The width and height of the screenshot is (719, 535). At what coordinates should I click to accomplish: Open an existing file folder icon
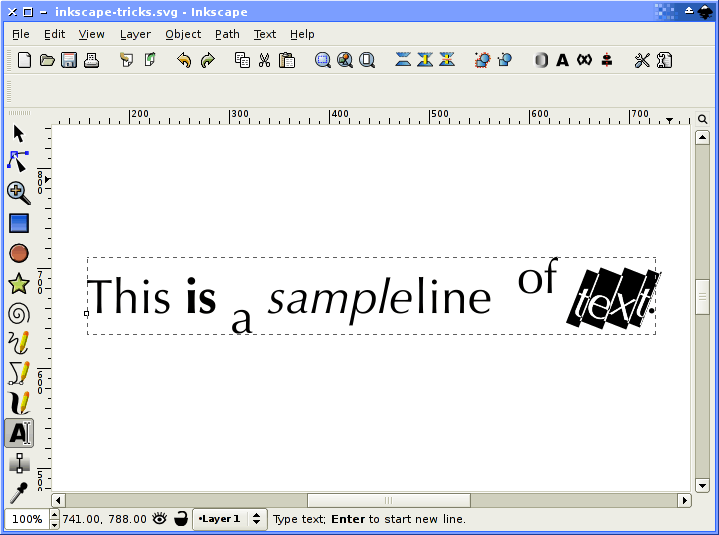(47, 60)
